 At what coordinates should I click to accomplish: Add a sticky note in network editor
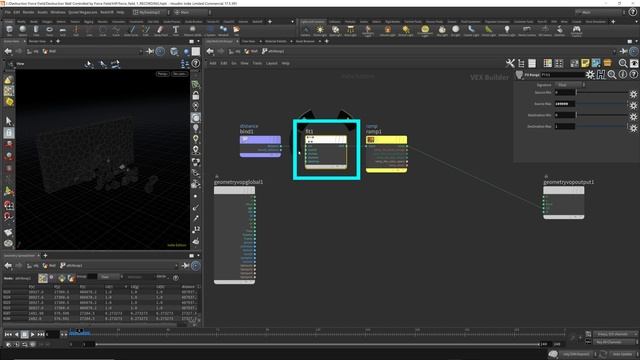pyautogui.click(x=585, y=63)
